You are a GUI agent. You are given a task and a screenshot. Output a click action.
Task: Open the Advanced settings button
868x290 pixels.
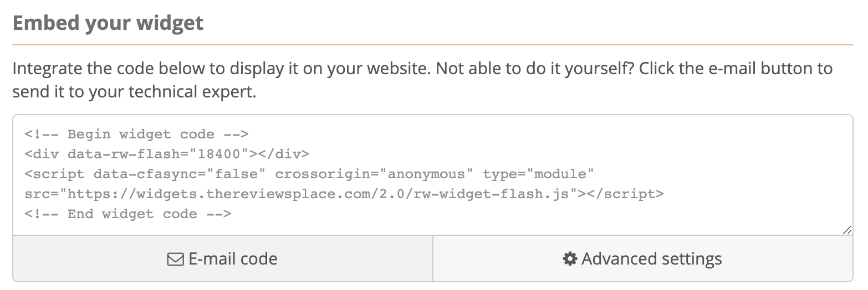point(643,259)
